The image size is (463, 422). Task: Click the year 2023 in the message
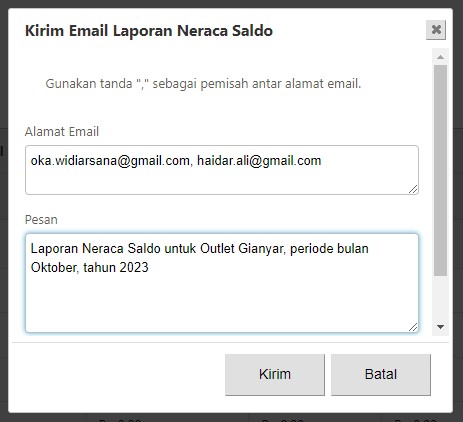[x=134, y=267]
